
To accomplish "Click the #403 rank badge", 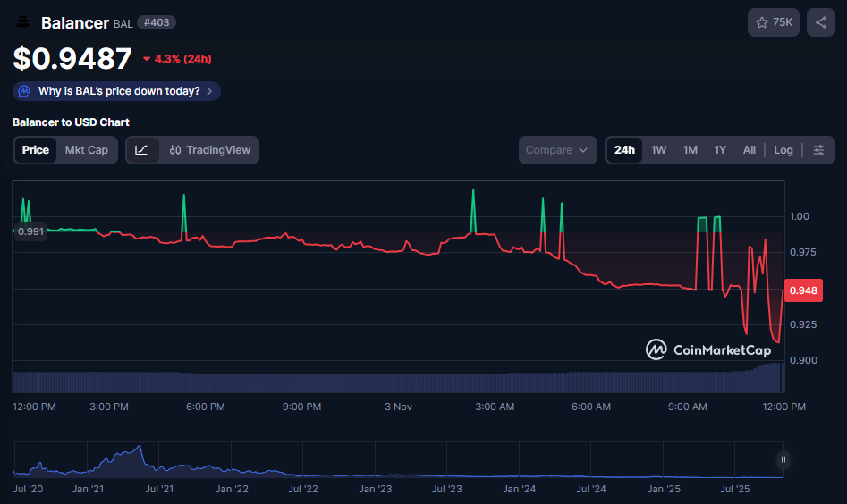I will (x=157, y=22).
